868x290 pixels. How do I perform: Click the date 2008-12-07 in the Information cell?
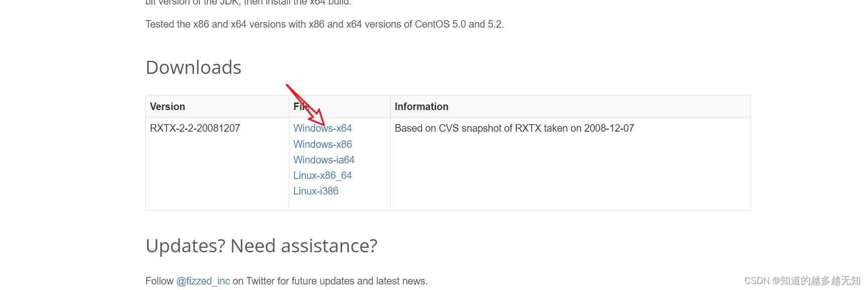point(609,128)
